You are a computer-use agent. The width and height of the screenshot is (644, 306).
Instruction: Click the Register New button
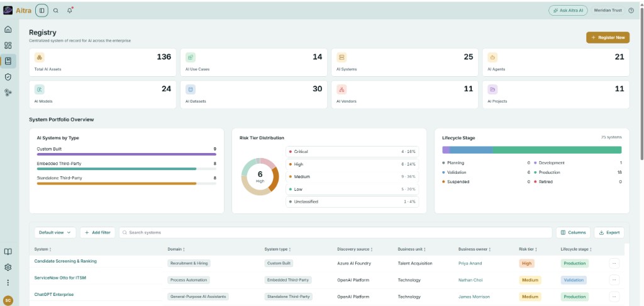pyautogui.click(x=608, y=37)
